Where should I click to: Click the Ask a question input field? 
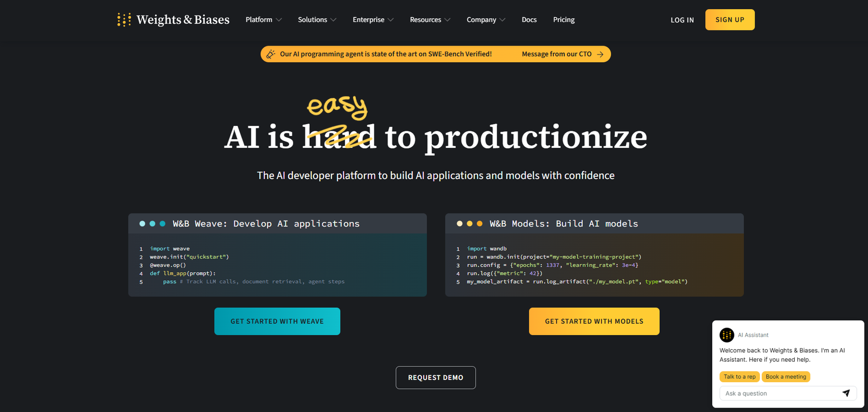coord(778,394)
